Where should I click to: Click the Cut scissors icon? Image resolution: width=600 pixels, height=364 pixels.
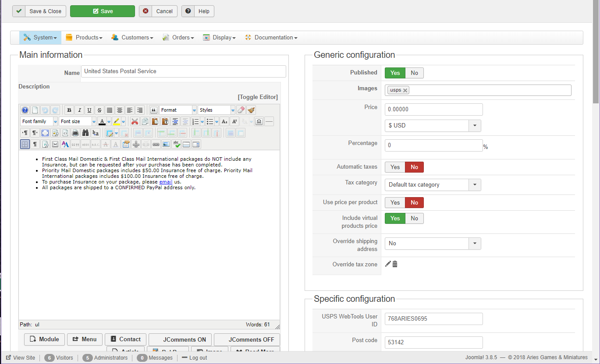coord(135,122)
